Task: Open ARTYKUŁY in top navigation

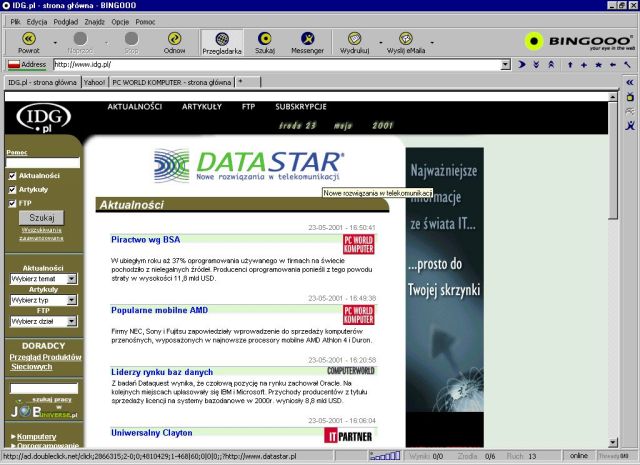Action: pyautogui.click(x=202, y=107)
